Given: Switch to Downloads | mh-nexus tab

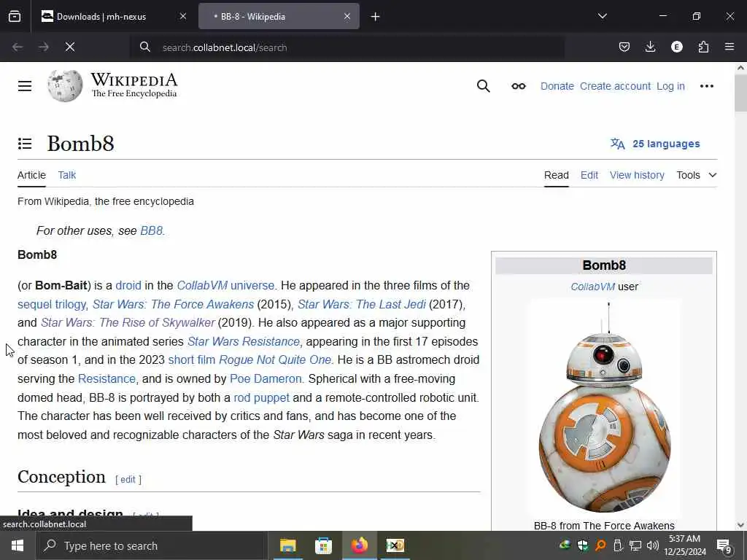Looking at the screenshot, I should pyautogui.click(x=102, y=17).
